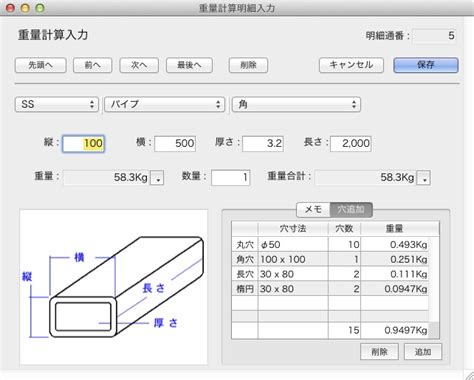Go to previous record with 前へ

coord(92,65)
